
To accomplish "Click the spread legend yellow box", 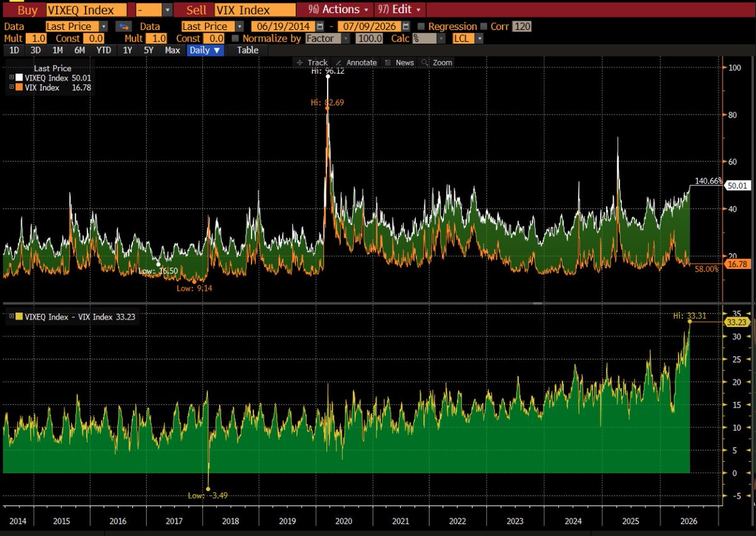I will tap(20, 317).
